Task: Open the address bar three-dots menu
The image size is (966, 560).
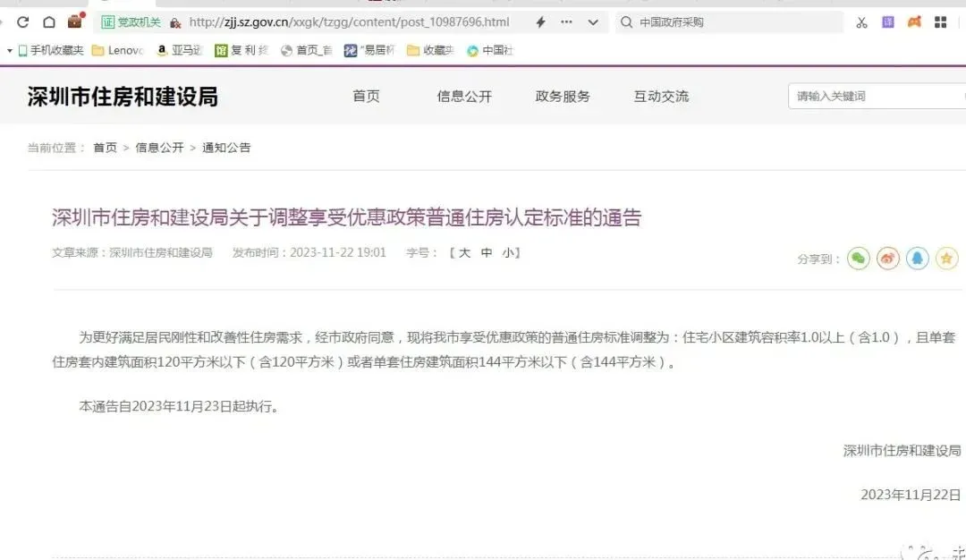Action: click(567, 22)
